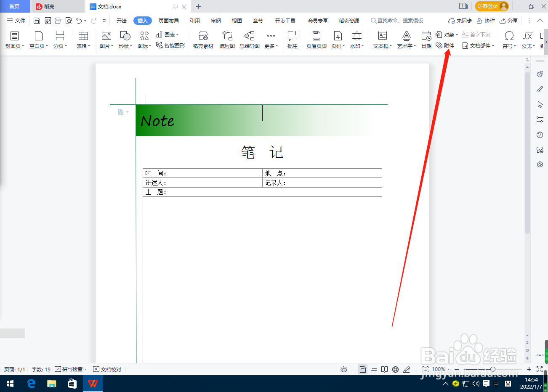Expand the More (更多) dropdown in ribbon
Screen dimensions: 548x392
click(x=271, y=40)
